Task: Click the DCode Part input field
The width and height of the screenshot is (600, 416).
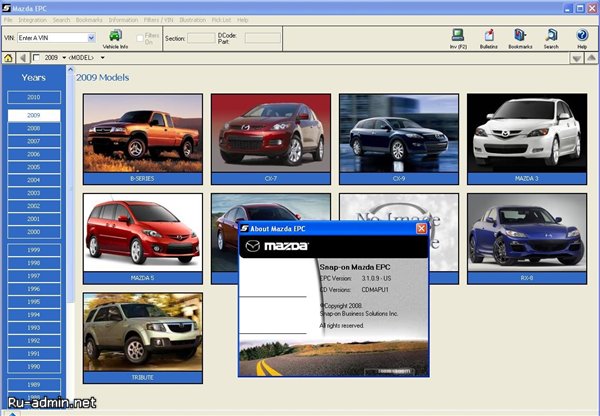Action: click(262, 38)
